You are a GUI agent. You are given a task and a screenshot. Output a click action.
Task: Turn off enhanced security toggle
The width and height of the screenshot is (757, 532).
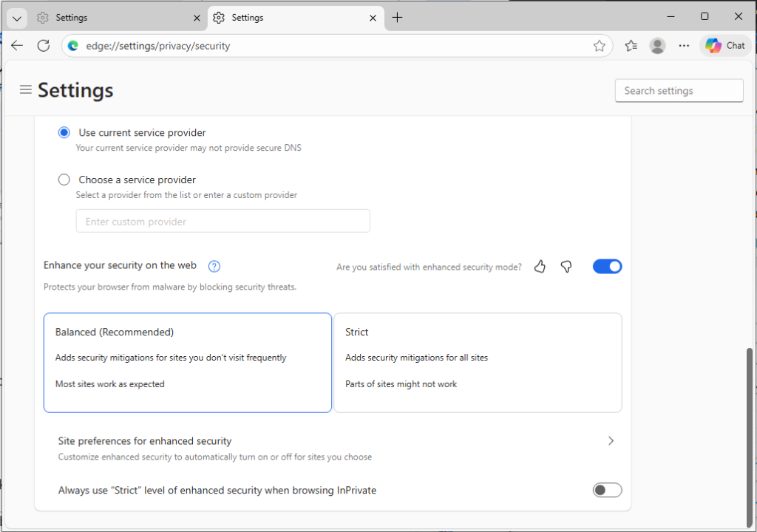(x=607, y=267)
